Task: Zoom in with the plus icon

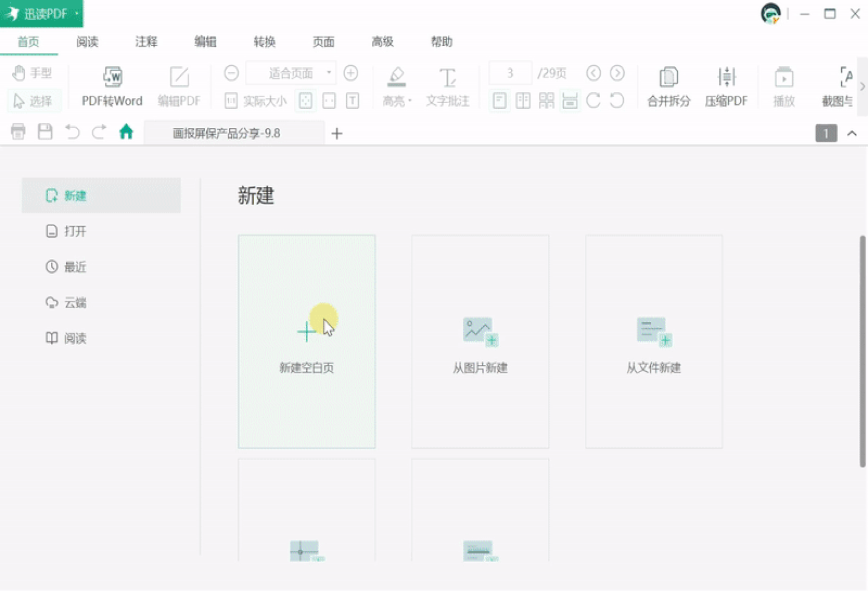Action: [351, 73]
